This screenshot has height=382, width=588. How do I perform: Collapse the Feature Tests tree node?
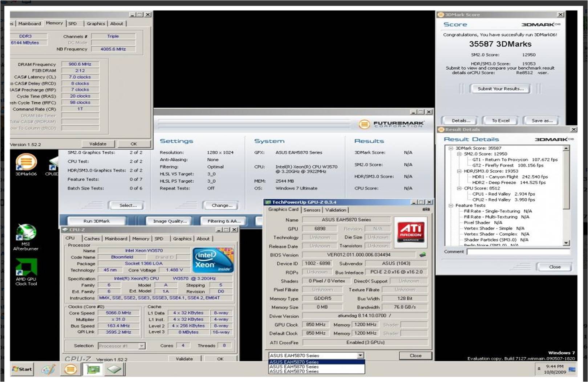click(x=451, y=206)
